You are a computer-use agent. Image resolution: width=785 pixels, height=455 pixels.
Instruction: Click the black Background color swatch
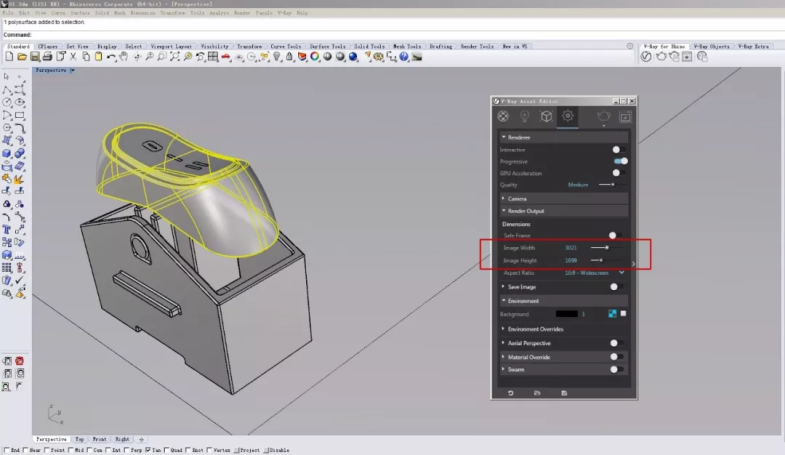pyautogui.click(x=566, y=314)
